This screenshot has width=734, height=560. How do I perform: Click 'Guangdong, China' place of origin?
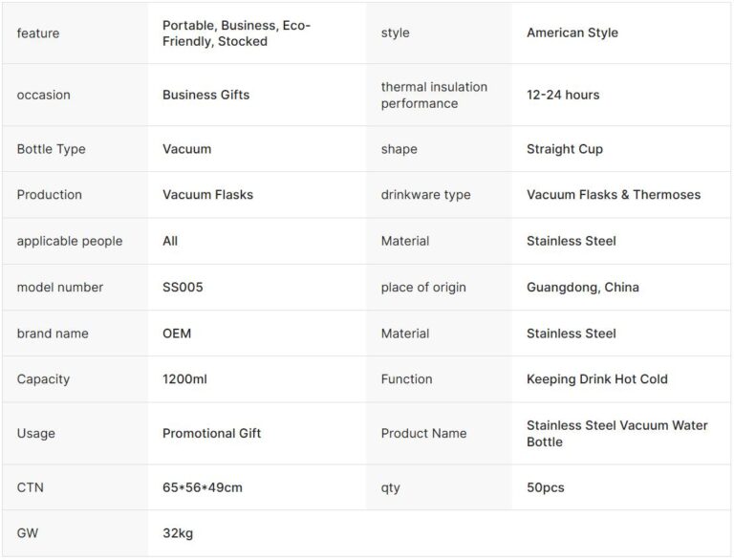tap(582, 287)
